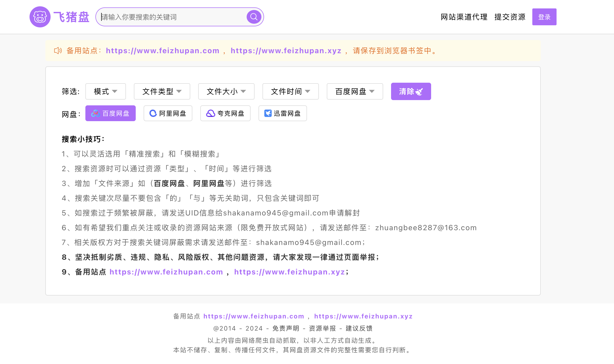Image resolution: width=614 pixels, height=364 pixels.
Task: Select the 阿里网盘 netdisk option
Action: click(x=168, y=114)
